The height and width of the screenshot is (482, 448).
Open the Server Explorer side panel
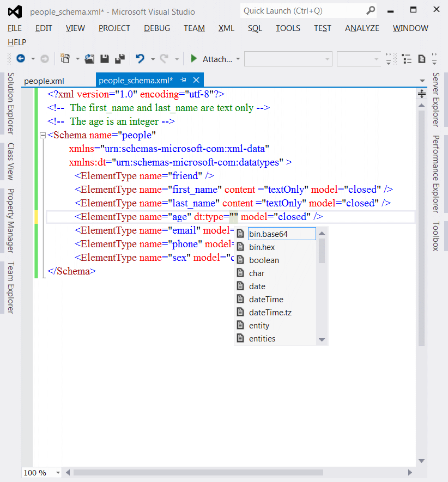point(436,100)
